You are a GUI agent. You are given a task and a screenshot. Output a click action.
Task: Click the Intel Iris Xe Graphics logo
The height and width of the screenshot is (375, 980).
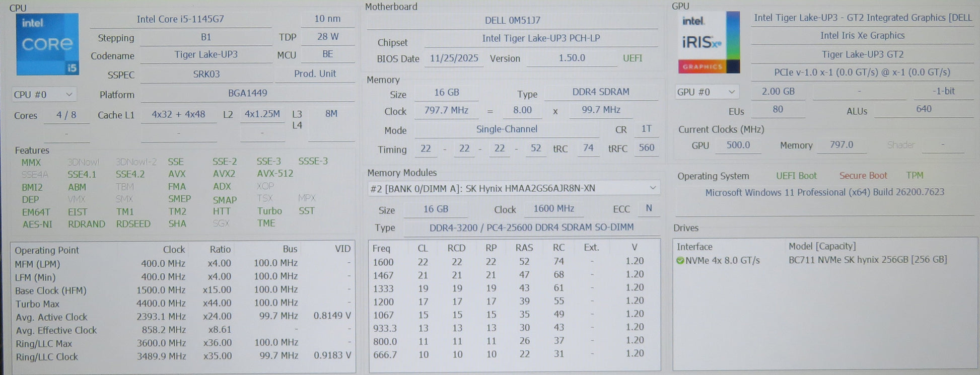coord(708,43)
